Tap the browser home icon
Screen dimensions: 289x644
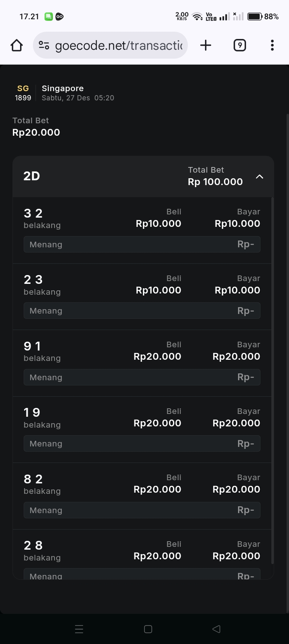(x=17, y=45)
